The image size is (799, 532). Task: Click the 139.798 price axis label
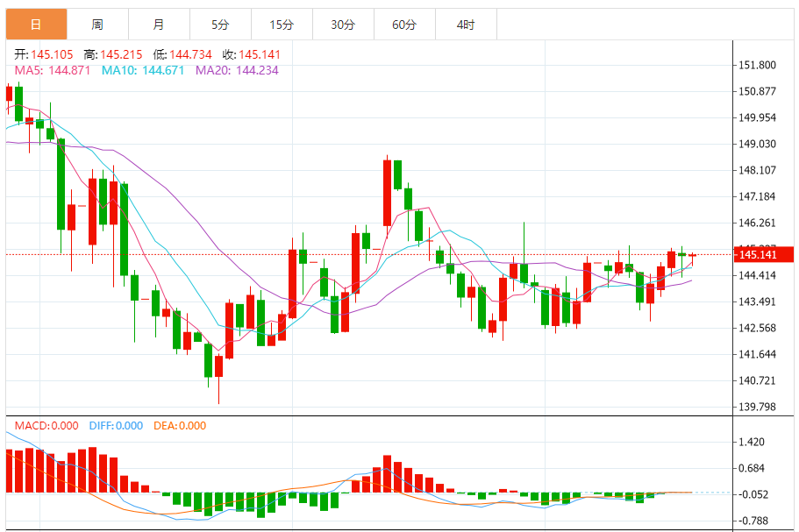(757, 407)
